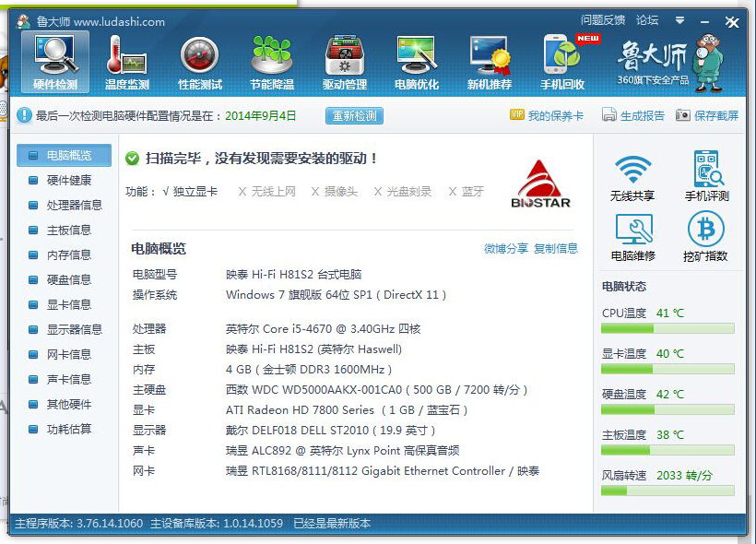Open the 手机回收 phone icon
This screenshot has width=756, height=544.
(562, 54)
